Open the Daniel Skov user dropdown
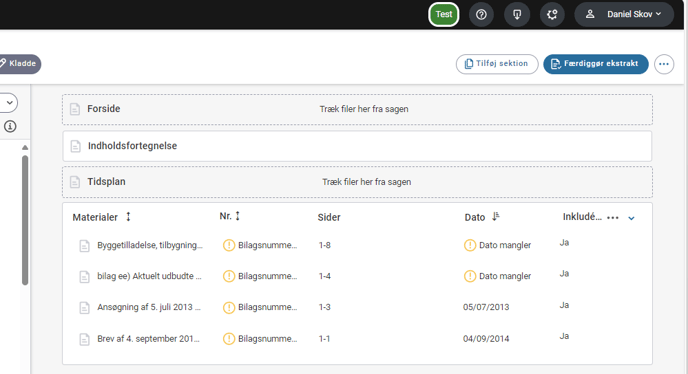 click(624, 14)
